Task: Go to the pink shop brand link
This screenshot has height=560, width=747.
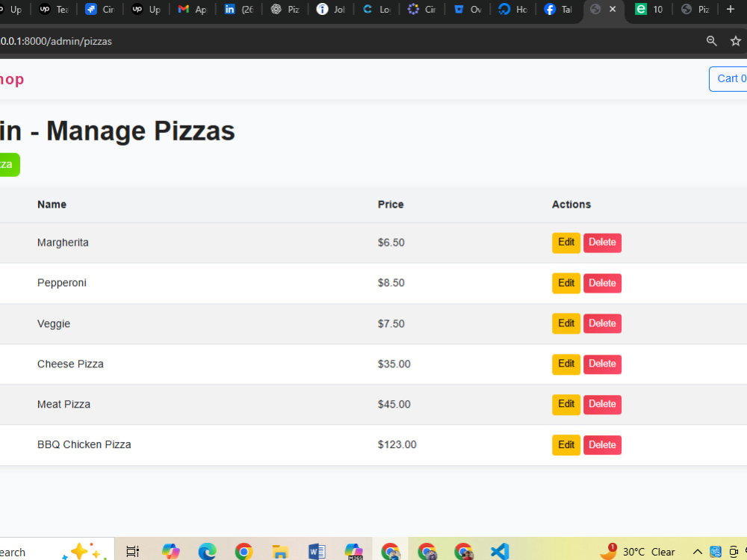Action: (x=11, y=80)
